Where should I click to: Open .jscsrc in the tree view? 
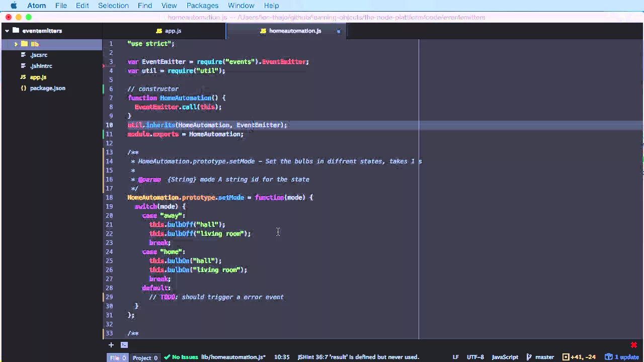[39, 55]
